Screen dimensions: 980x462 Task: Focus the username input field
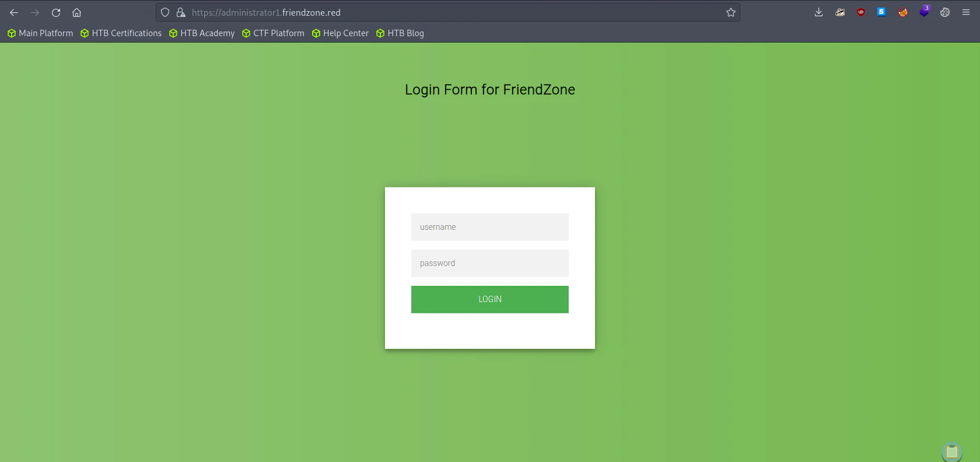point(490,227)
